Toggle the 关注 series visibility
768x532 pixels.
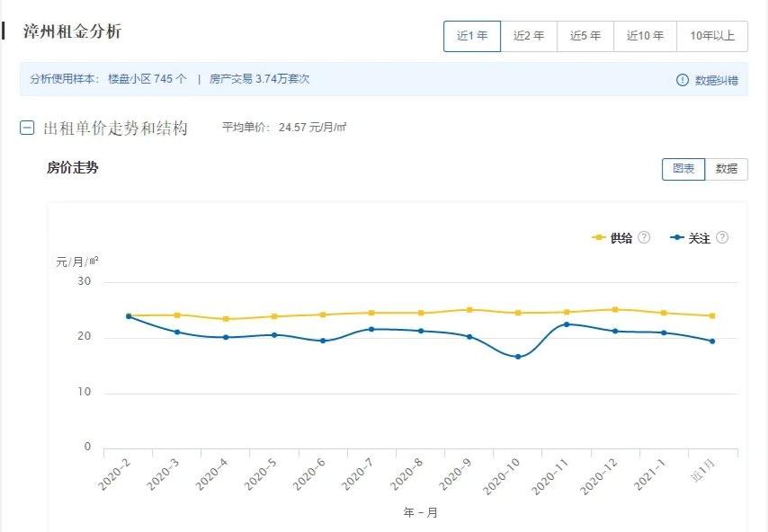point(698,236)
